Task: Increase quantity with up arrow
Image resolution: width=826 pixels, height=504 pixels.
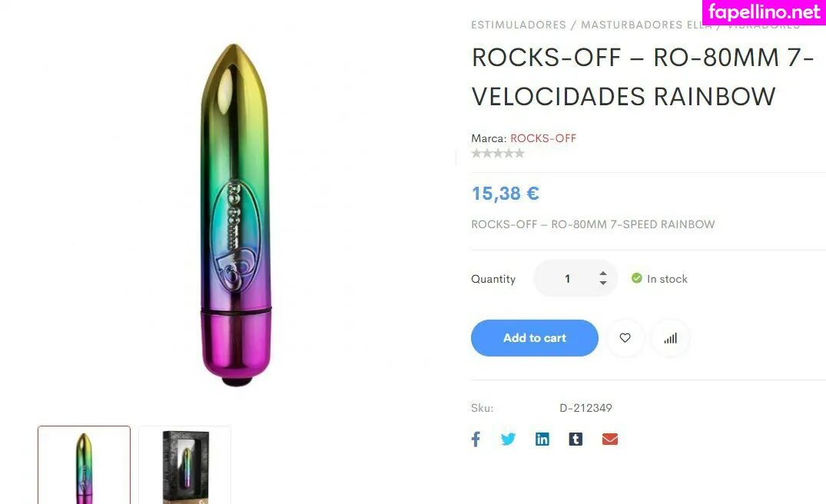Action: pyautogui.click(x=603, y=274)
